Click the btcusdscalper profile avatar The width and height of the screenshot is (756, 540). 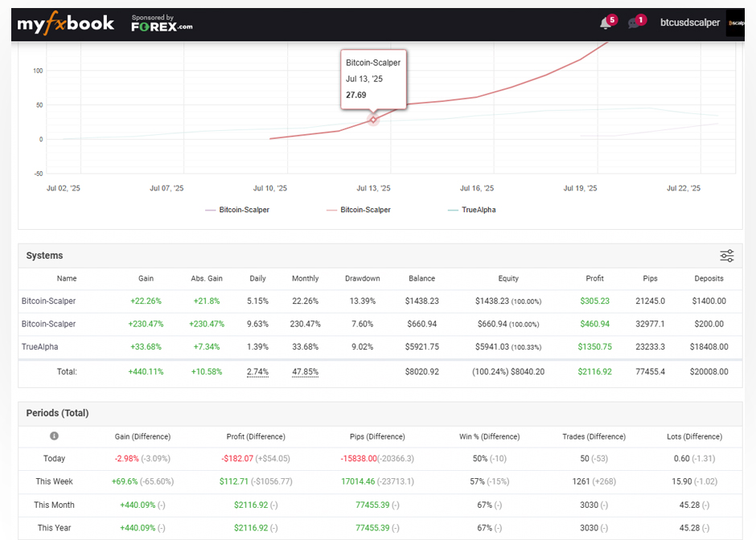(735, 23)
